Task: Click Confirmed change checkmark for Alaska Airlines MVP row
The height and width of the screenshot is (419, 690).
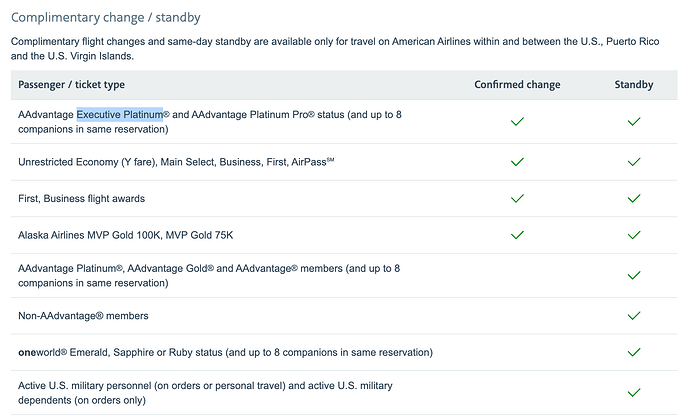Action: pos(517,235)
